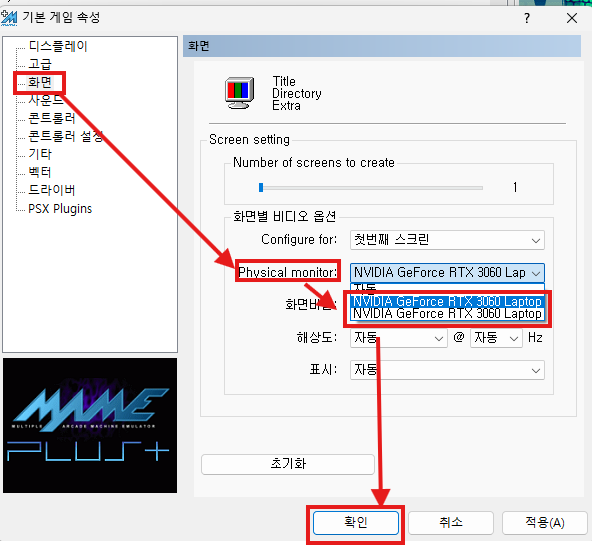The height and width of the screenshot is (545, 592).
Task: Click the screen count value 1
Action: click(515, 187)
